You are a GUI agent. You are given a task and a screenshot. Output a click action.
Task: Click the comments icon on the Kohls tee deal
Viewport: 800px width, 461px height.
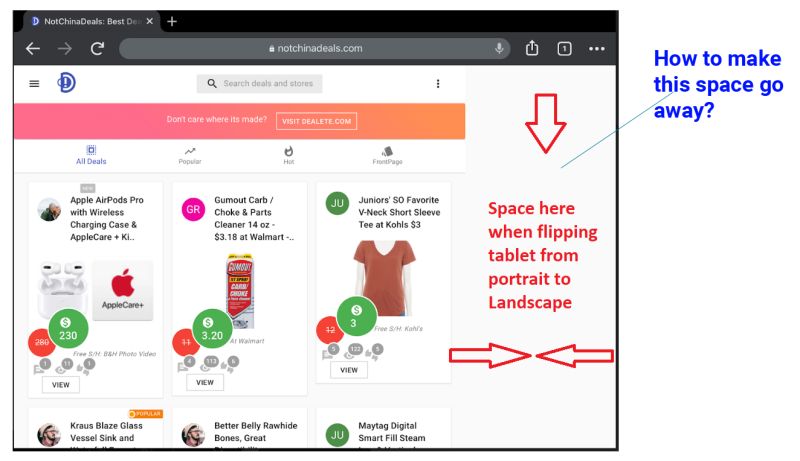point(330,352)
